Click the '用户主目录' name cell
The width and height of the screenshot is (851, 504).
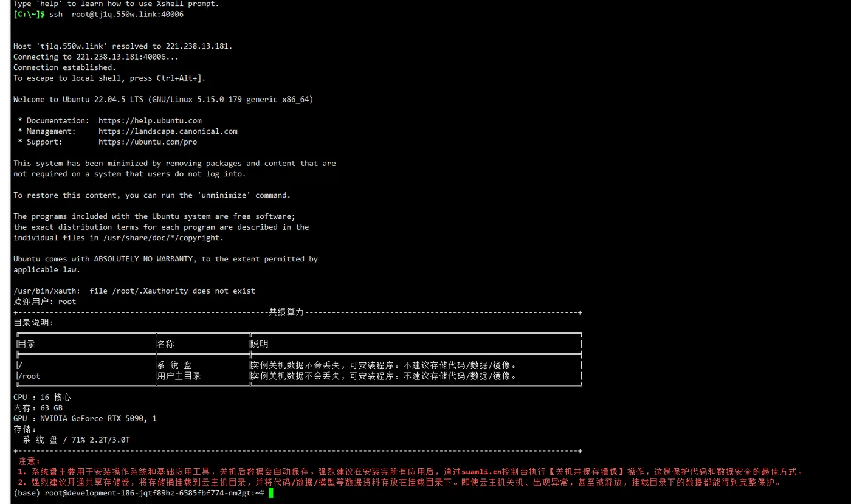click(x=179, y=376)
